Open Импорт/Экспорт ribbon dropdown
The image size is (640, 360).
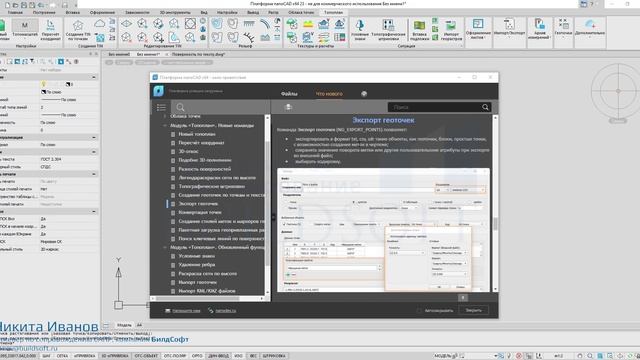pos(509,29)
